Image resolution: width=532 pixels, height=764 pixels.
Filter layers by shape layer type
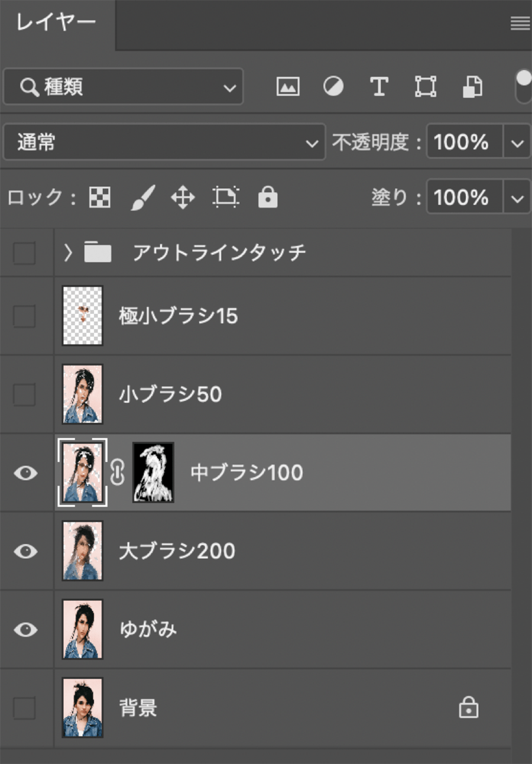[x=426, y=86]
